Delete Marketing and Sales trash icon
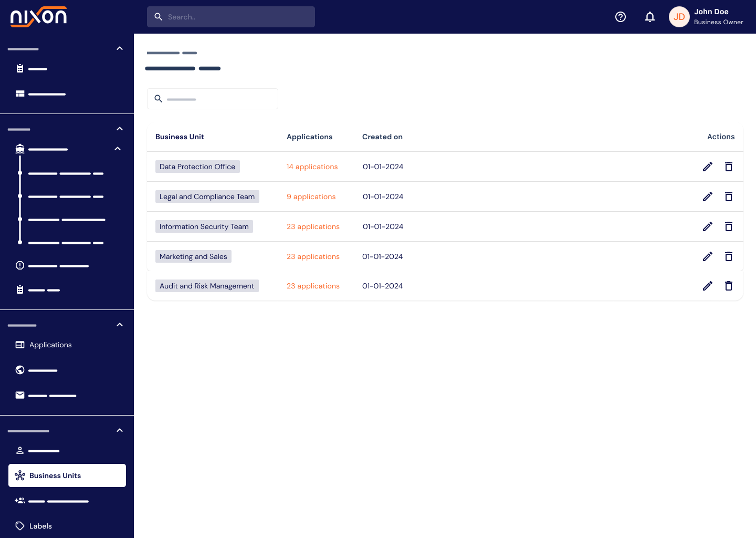756x538 pixels. (729, 256)
